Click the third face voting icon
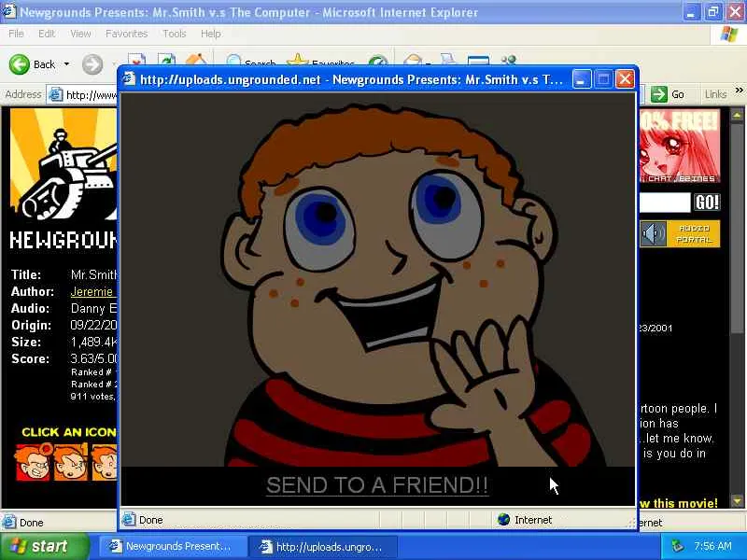The image size is (747, 560). (x=105, y=462)
